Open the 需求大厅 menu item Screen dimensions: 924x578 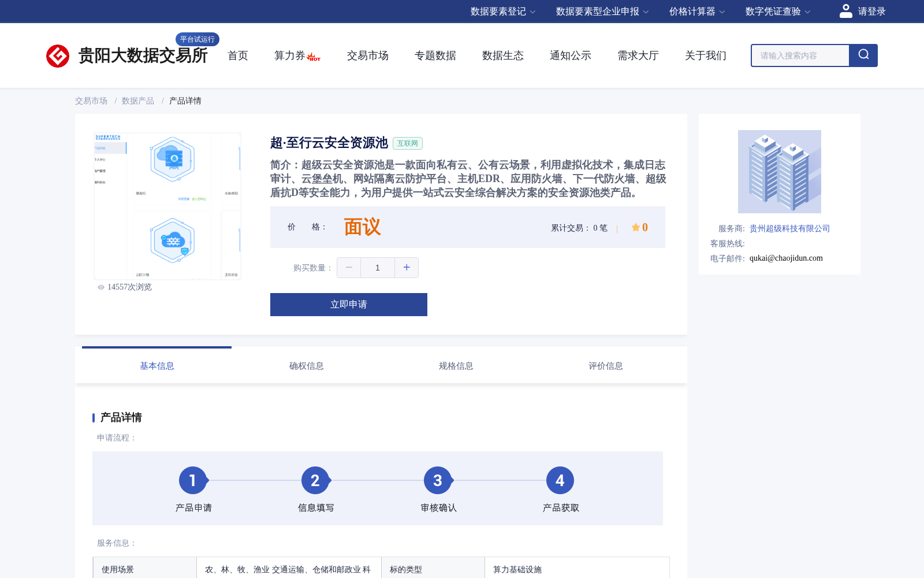click(638, 55)
